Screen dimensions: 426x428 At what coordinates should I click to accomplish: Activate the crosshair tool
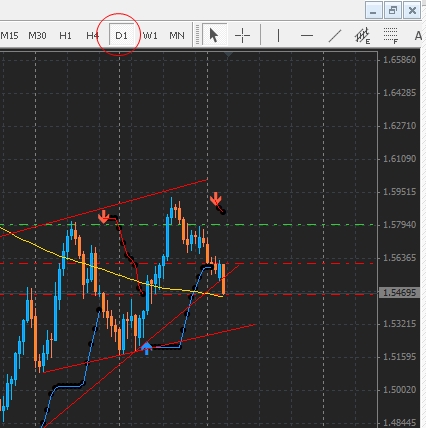pyautogui.click(x=242, y=35)
